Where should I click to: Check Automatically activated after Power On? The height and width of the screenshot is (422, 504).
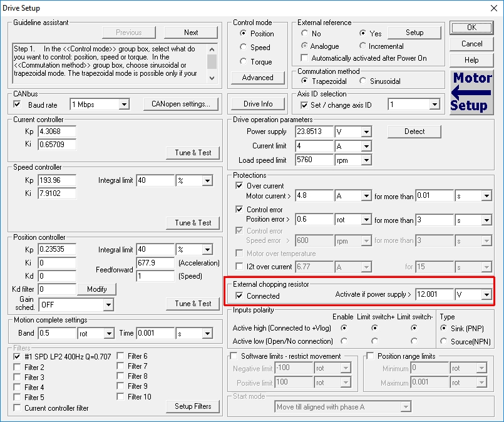(x=304, y=58)
